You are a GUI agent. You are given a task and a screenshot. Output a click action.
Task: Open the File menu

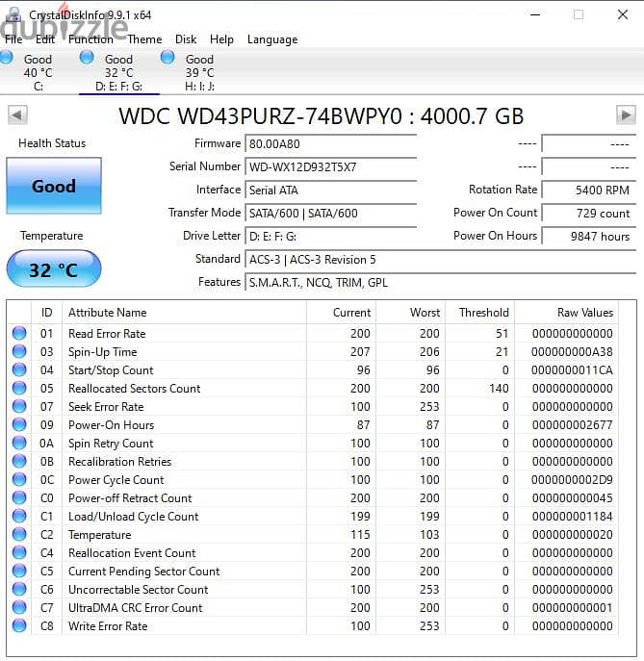tap(13, 39)
